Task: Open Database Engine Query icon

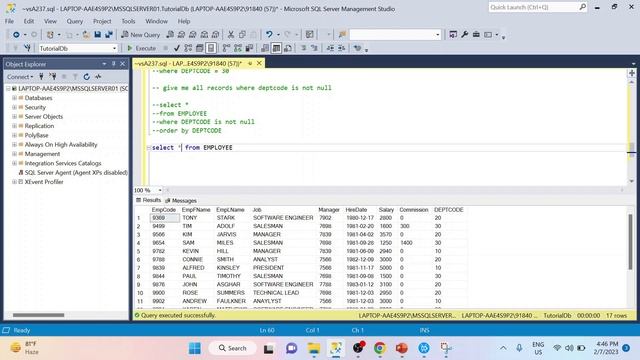Action: click(170, 35)
